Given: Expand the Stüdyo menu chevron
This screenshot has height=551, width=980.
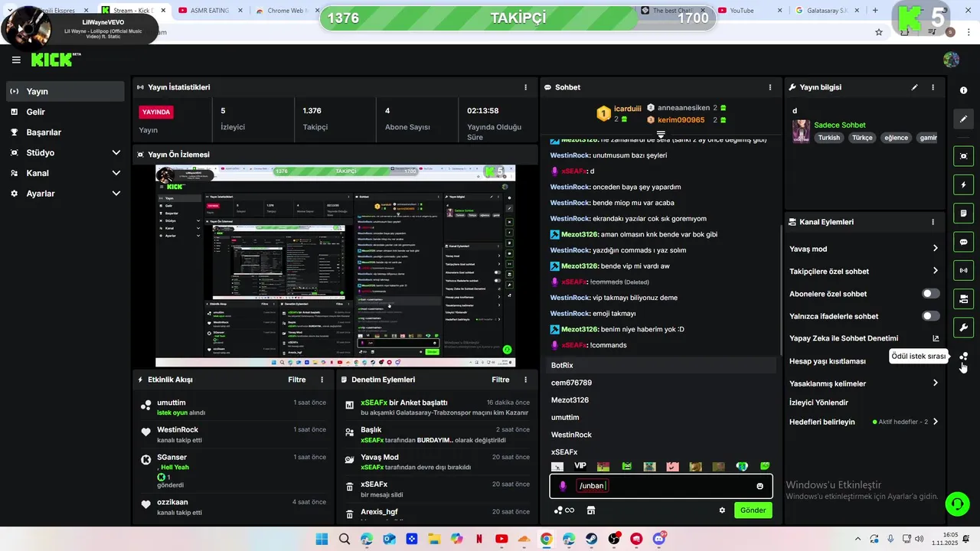Looking at the screenshot, I should click(x=116, y=153).
